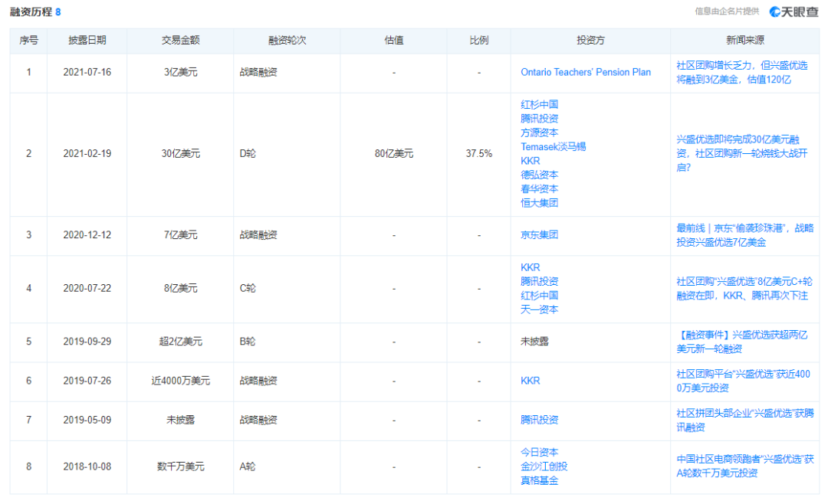Click the 真格基金 investor link

(539, 481)
